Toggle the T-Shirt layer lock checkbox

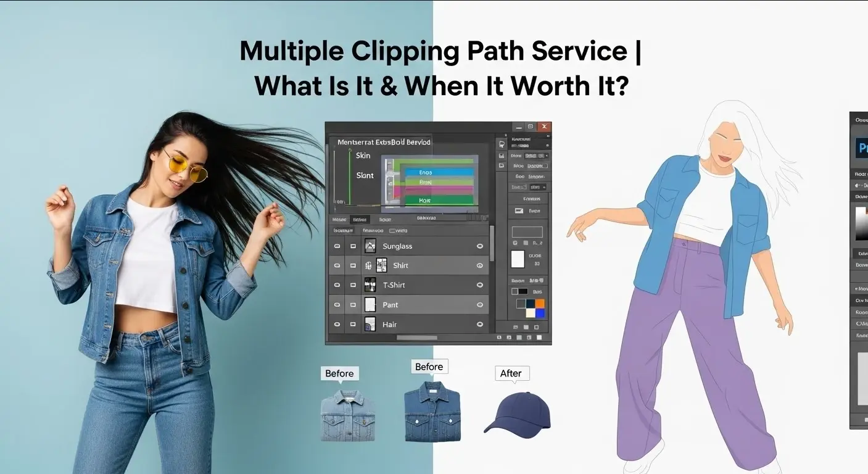coord(353,285)
